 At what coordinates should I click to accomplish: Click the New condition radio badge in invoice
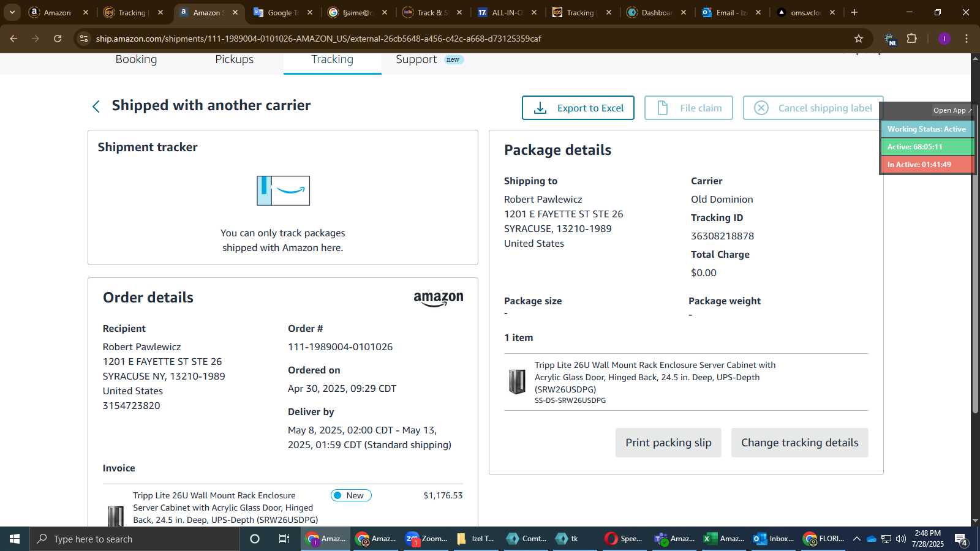pos(351,495)
